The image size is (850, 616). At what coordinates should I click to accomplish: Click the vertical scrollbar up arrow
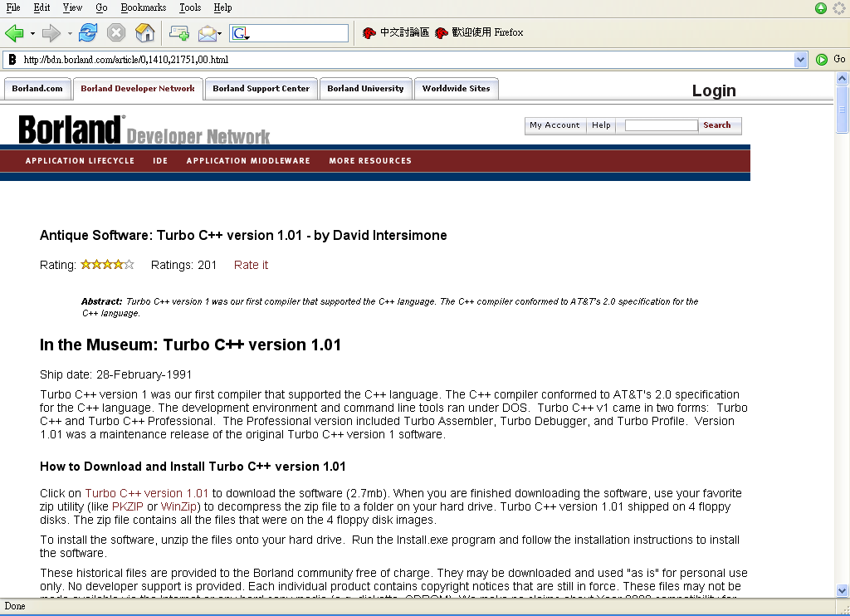[x=842, y=78]
